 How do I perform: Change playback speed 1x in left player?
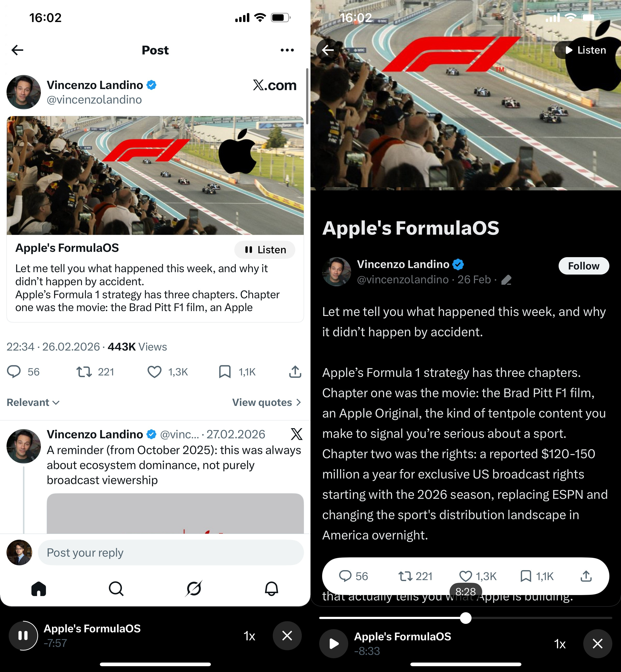(x=249, y=636)
